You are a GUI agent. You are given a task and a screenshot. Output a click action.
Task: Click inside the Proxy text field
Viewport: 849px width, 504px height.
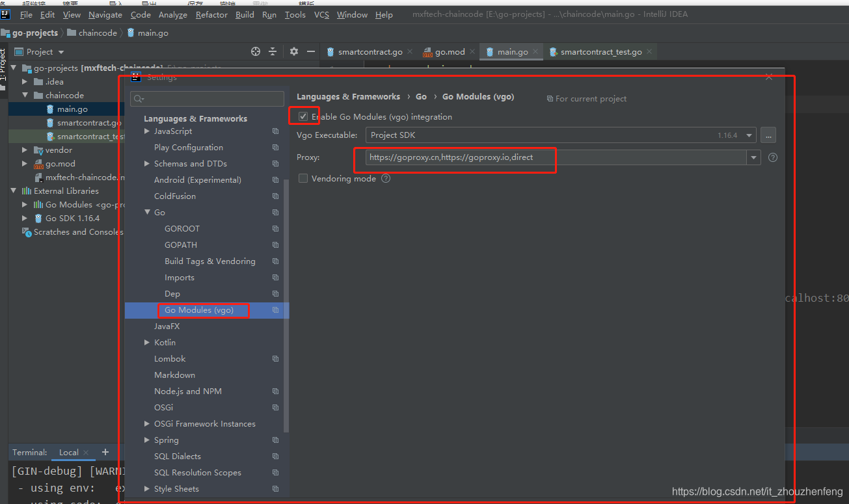click(x=556, y=157)
